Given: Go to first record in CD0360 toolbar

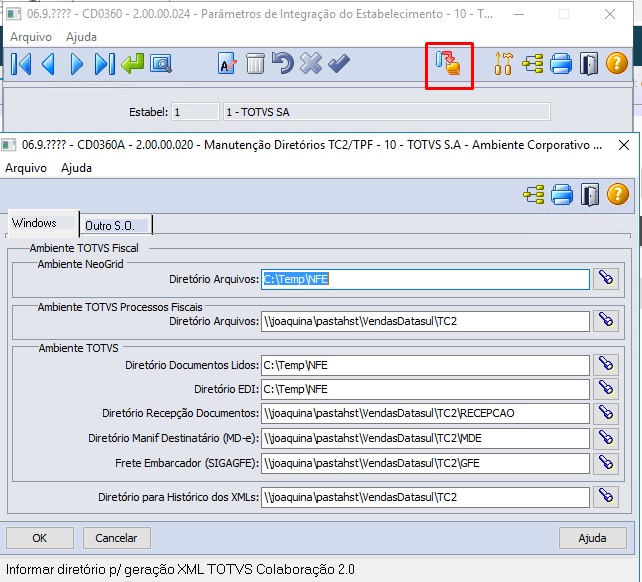Looking at the screenshot, I should pos(21,64).
